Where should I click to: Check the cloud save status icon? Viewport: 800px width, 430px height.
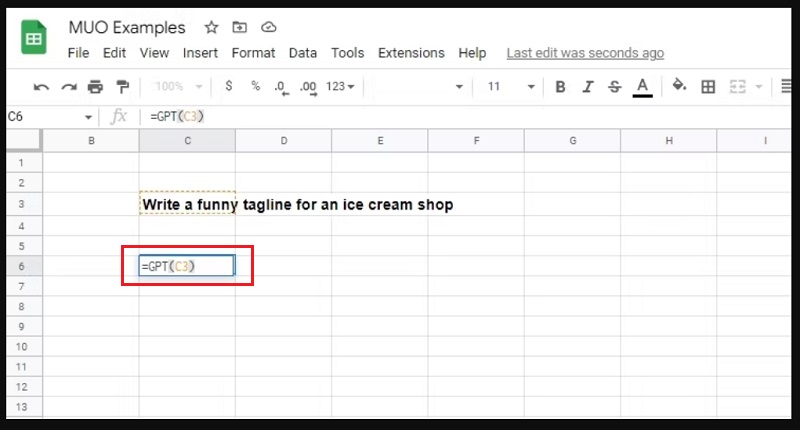268,27
